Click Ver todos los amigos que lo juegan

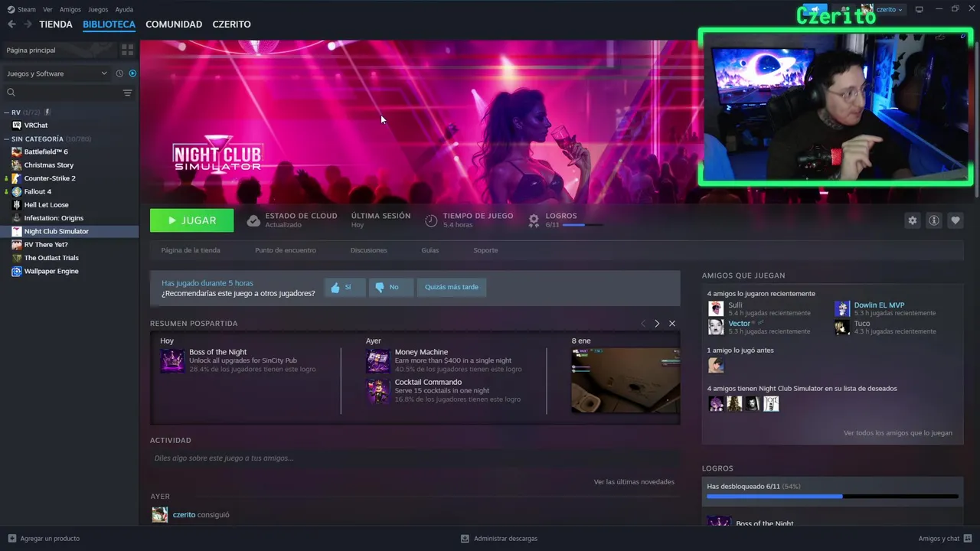click(898, 433)
